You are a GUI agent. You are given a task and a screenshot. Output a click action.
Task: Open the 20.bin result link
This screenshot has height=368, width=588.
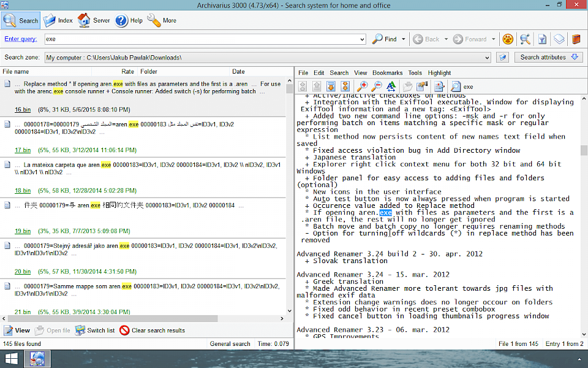click(x=23, y=272)
